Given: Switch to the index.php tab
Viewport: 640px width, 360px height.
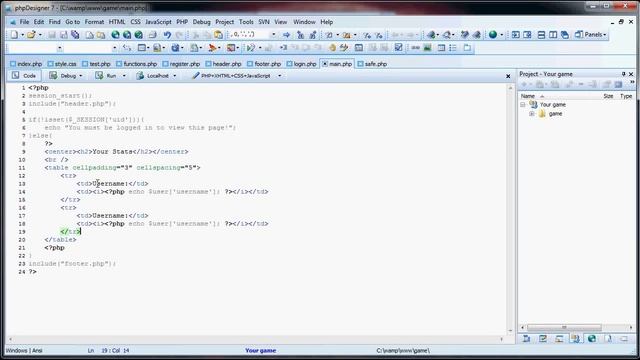Looking at the screenshot, I should click(x=26, y=64).
